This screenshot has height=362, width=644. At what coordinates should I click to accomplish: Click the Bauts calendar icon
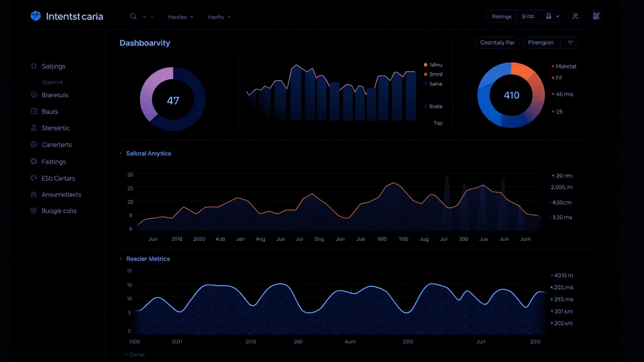[x=34, y=111]
